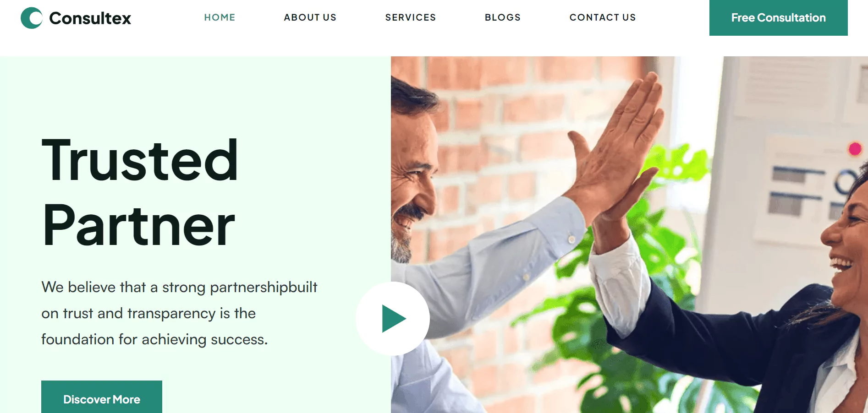Open the CONTACT US page

(603, 17)
